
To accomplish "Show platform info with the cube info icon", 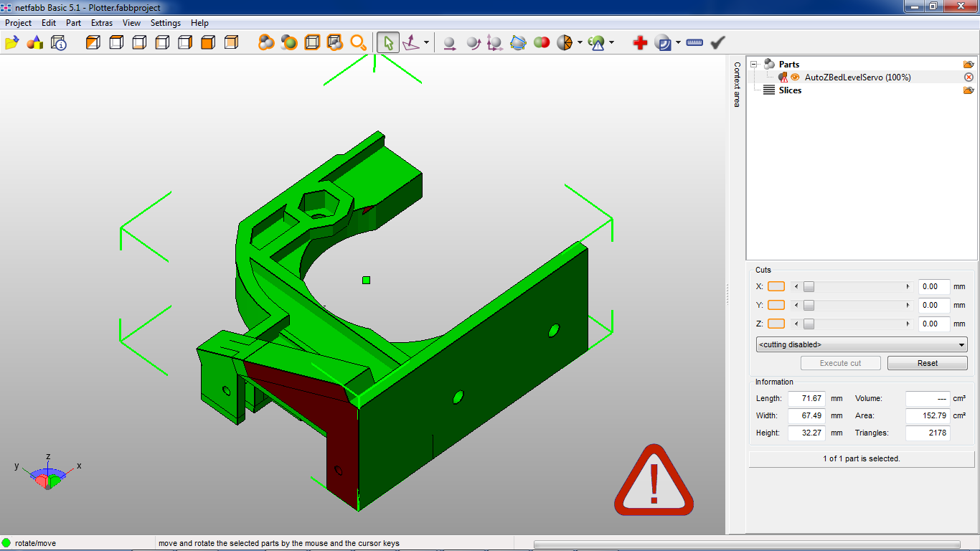I will [x=58, y=43].
